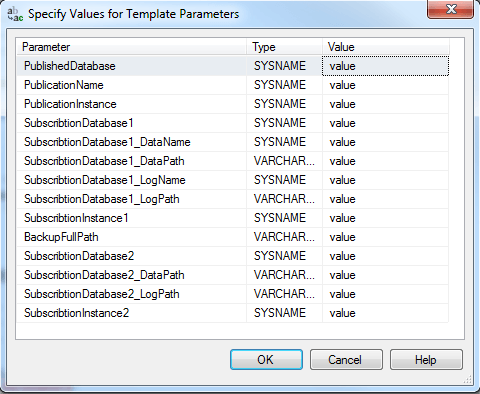Edit the value for SubscribtionDatabase1_LogPath
This screenshot has width=480, height=394.
385,199
